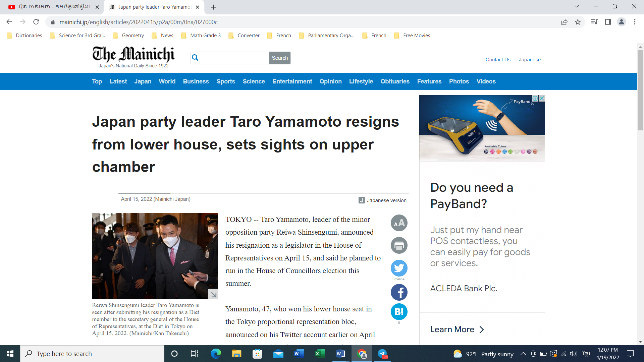Click the font size AA icon

[x=399, y=223]
